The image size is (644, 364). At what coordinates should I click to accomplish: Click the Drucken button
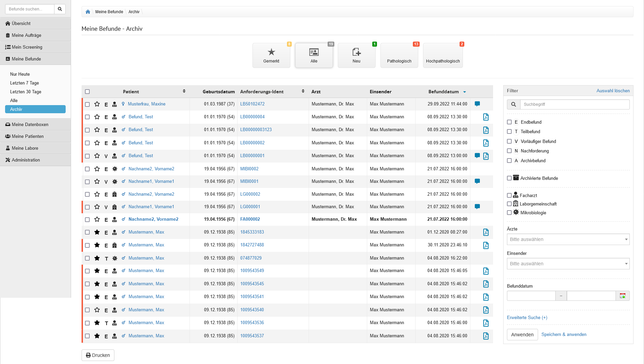click(x=98, y=355)
